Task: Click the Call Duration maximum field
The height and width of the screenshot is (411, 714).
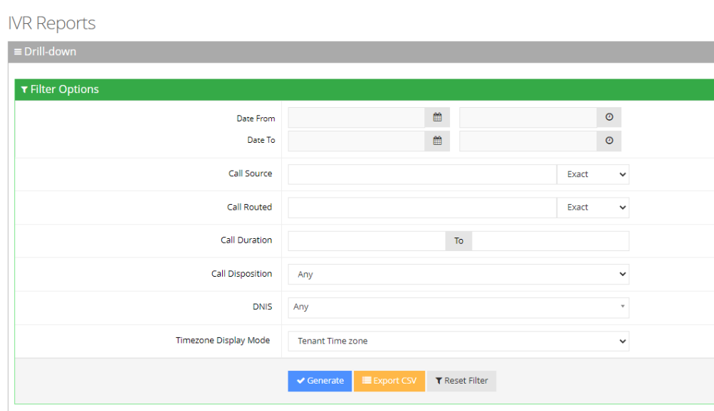Action: tap(550, 241)
